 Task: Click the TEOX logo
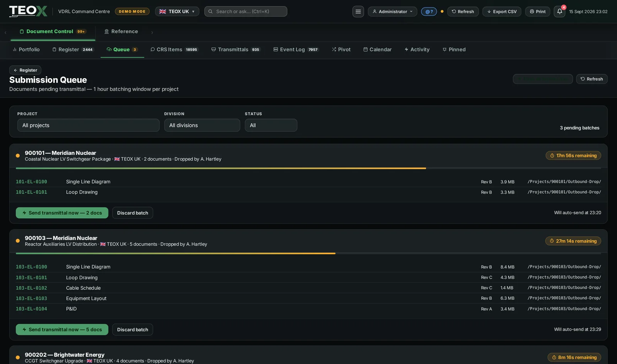tap(28, 11)
